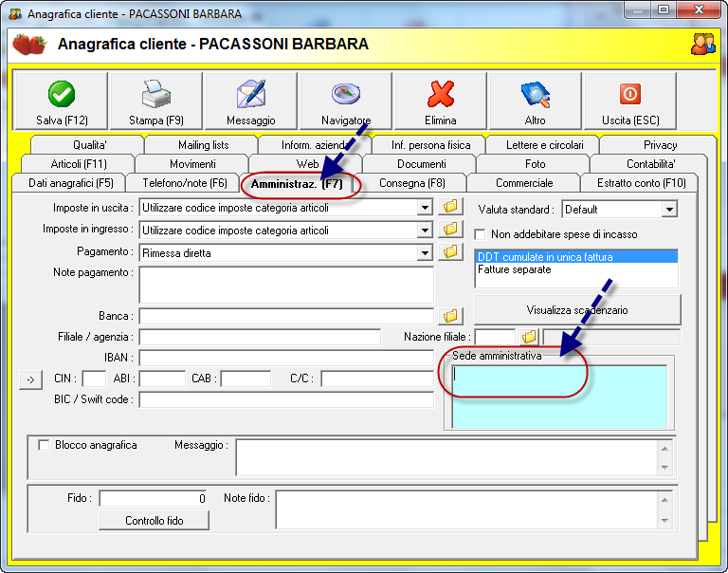Open the Commerciale tab
Viewport: 728px width, 573px height.
coord(524,183)
